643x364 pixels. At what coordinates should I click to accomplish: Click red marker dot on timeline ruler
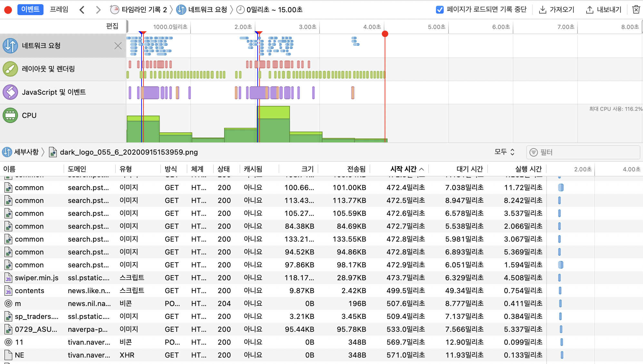[x=385, y=34]
